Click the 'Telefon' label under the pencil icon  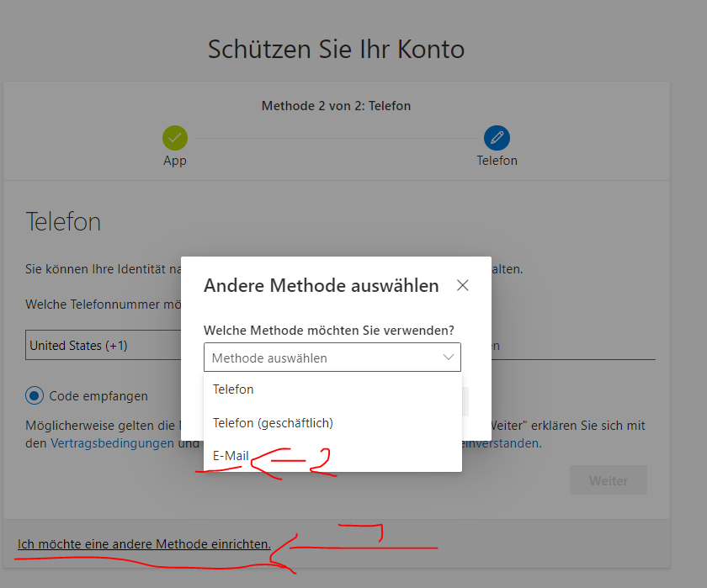(497, 161)
